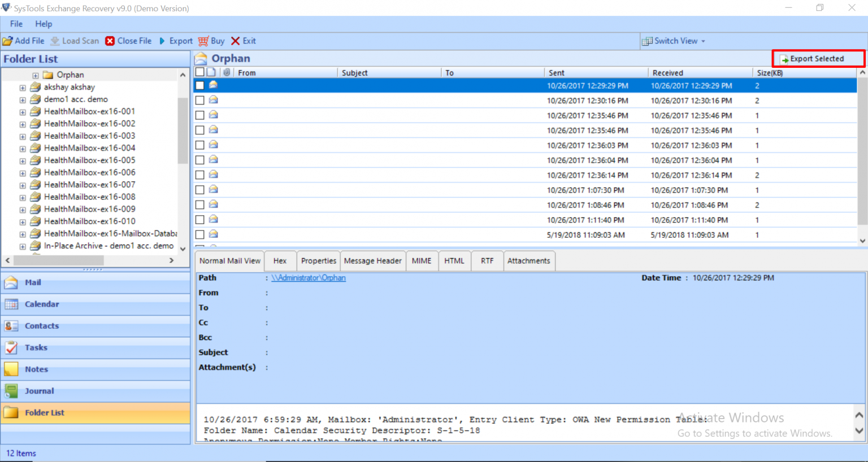Expand the HealthMailbox-ex16-010 node
This screenshot has width=868, height=462.
[x=23, y=222]
